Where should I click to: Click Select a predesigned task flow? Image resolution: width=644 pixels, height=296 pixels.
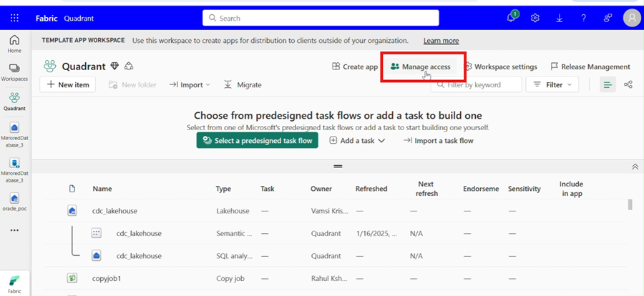click(x=257, y=140)
